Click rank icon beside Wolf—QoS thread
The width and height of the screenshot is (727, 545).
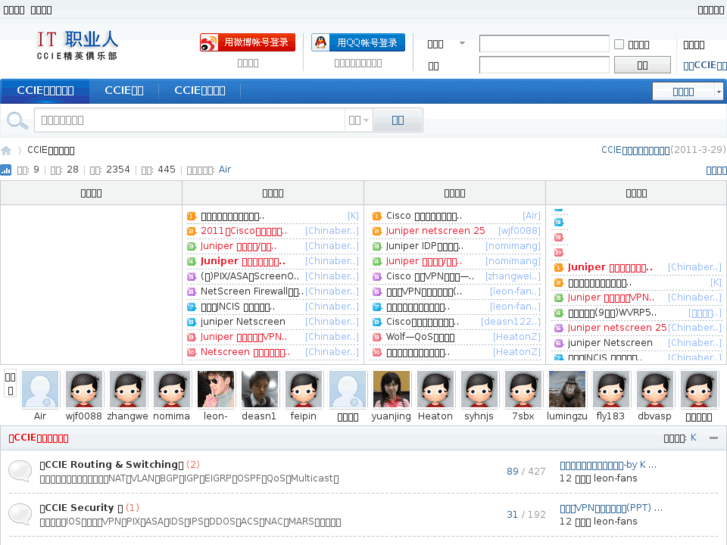click(377, 337)
